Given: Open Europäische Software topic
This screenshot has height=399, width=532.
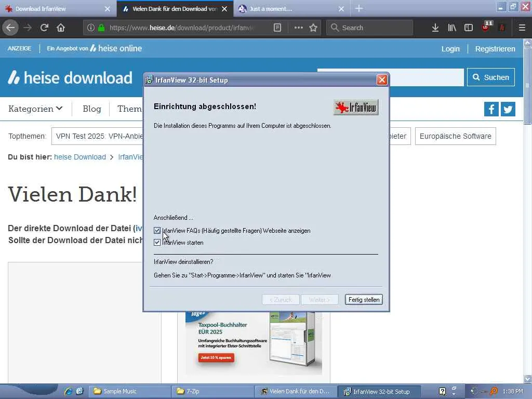Looking at the screenshot, I should pos(455,136).
